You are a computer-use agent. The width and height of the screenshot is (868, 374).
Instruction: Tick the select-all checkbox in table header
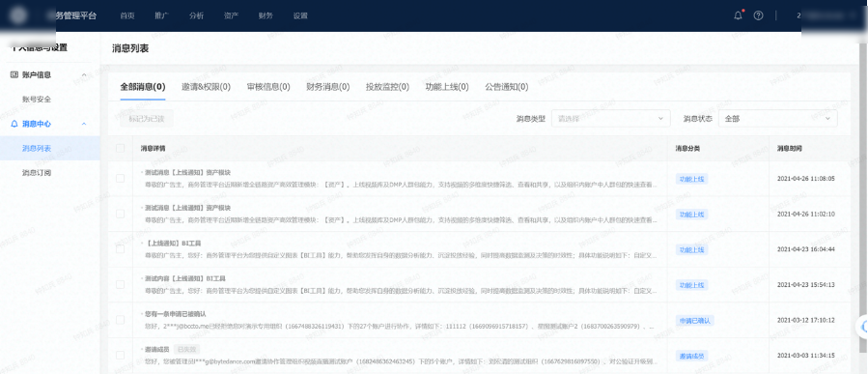tap(120, 149)
